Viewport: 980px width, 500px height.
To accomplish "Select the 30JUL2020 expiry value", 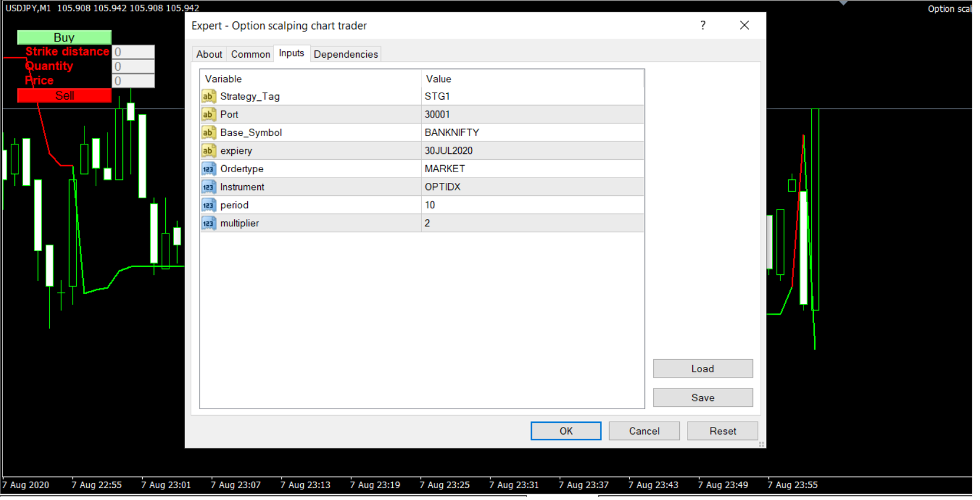I will (532, 151).
